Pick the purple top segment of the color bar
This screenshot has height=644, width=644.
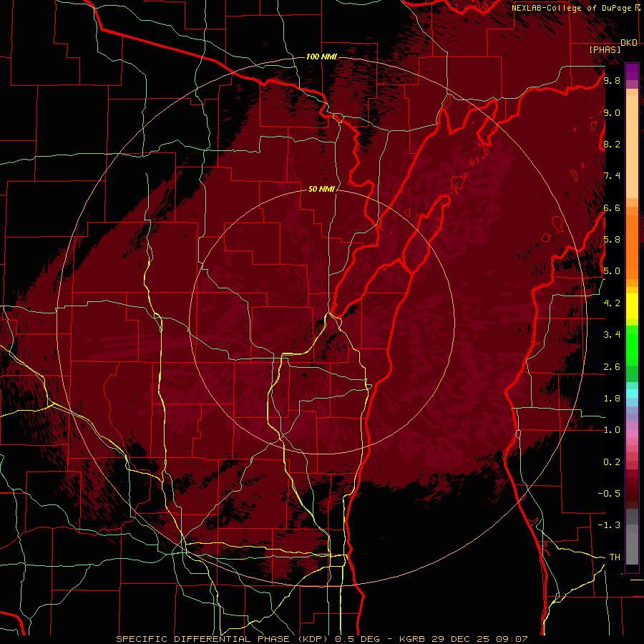point(632,72)
